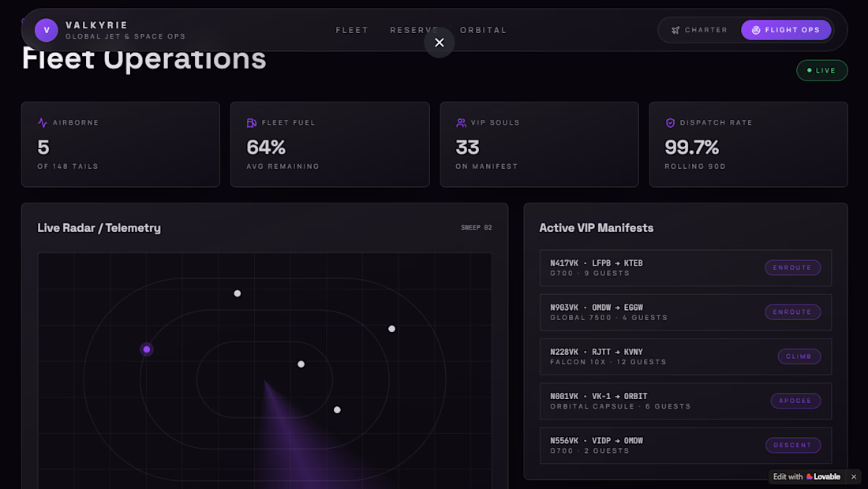
Task: Click the Fleet Fuel pump icon
Action: tap(251, 123)
